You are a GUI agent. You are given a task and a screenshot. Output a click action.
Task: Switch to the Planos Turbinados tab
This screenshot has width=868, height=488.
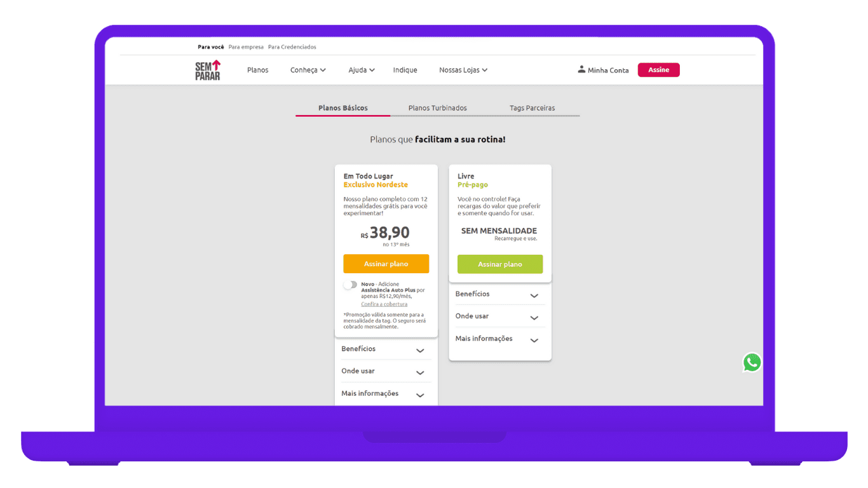[x=437, y=108]
